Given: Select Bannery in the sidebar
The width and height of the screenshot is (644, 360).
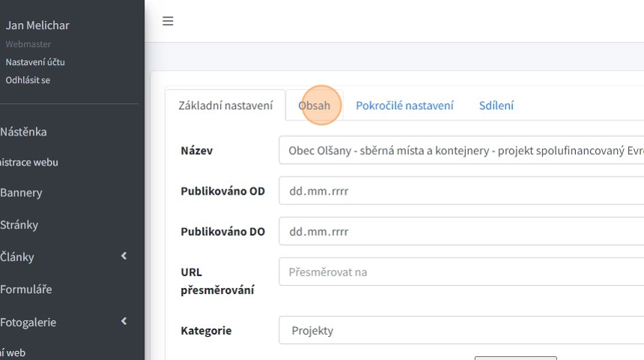Looking at the screenshot, I should 21,192.
